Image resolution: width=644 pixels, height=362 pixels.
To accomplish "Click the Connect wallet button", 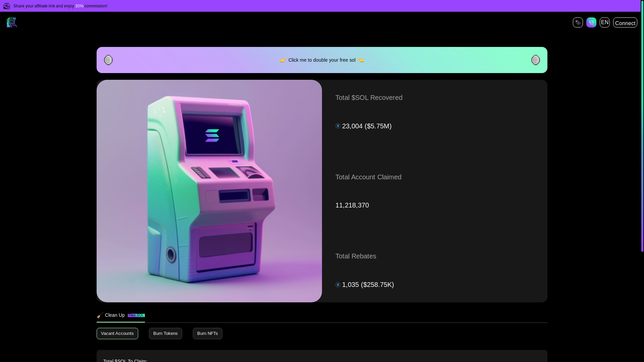I will [x=625, y=22].
